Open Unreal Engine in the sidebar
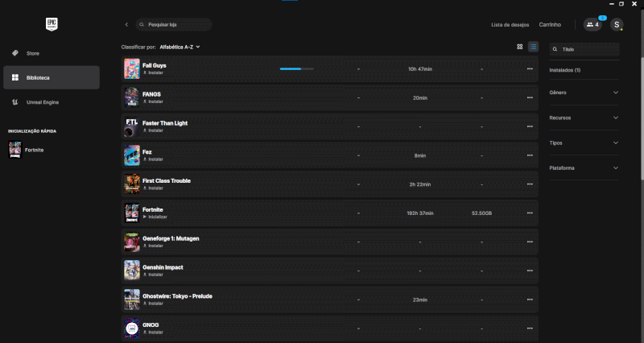The height and width of the screenshot is (343, 644). 42,102
